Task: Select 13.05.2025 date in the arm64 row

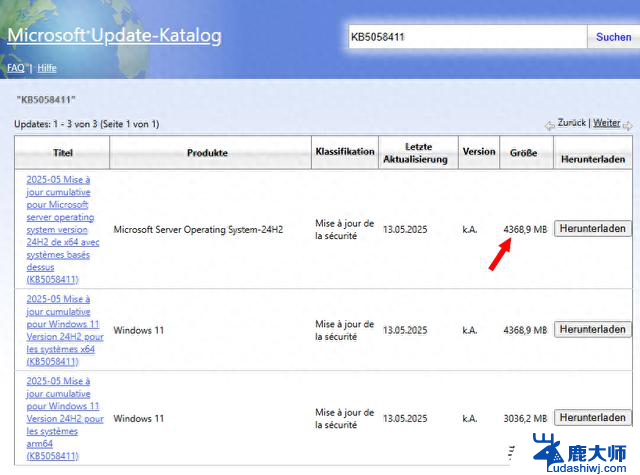Action: coord(405,418)
